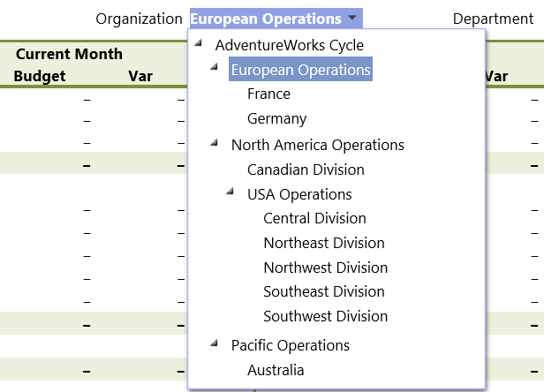Select Southwest Division

pos(325,316)
